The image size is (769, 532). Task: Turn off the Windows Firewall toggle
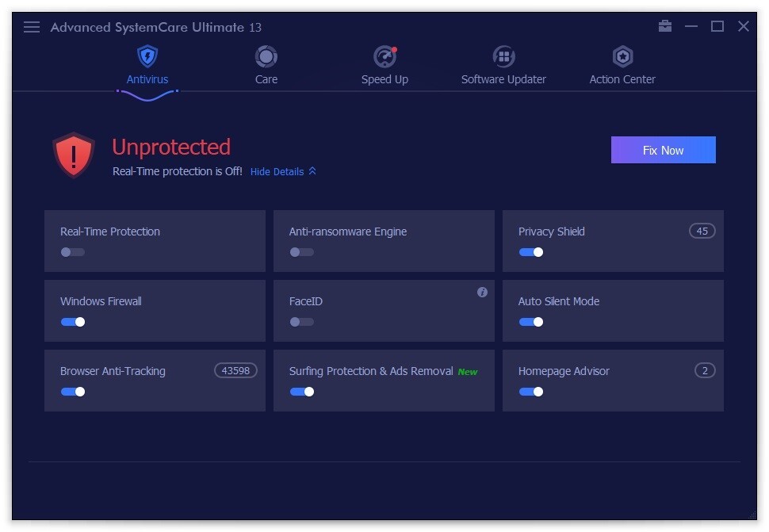click(x=73, y=322)
